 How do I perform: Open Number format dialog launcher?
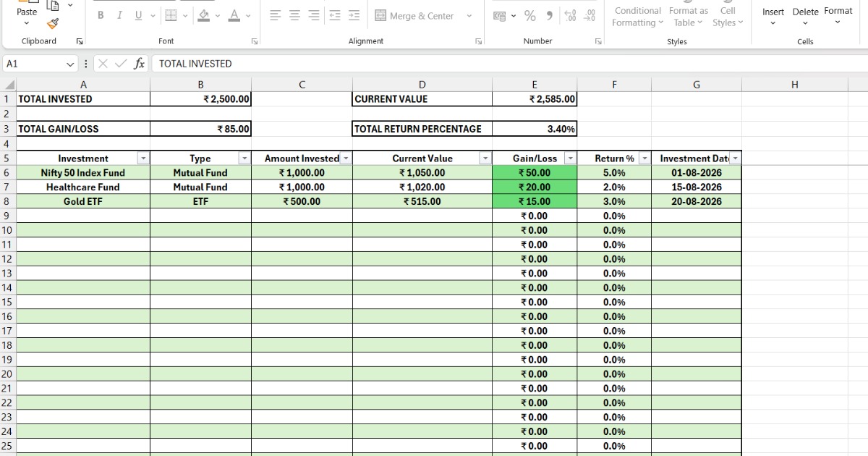pyautogui.click(x=598, y=41)
